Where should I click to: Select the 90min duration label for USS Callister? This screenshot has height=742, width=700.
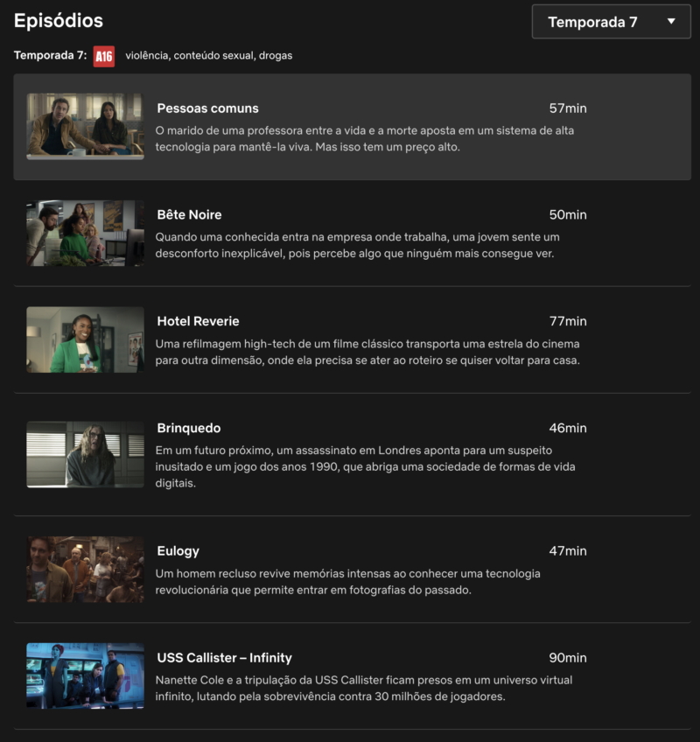[567, 658]
